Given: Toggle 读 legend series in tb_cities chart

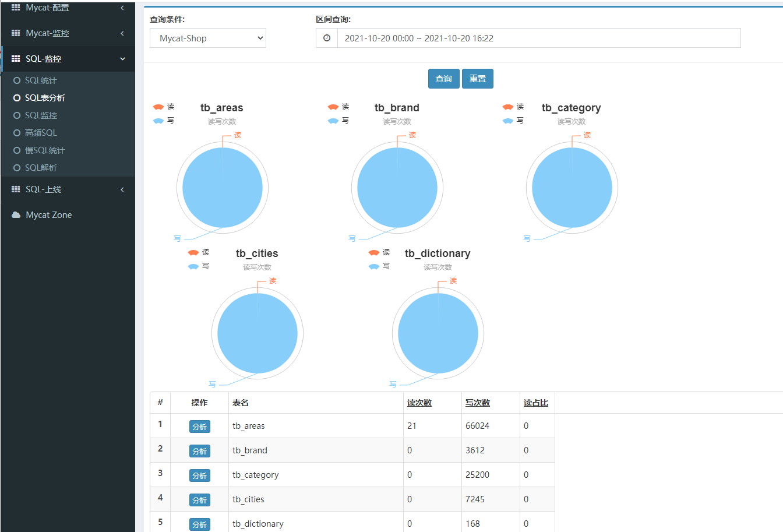Looking at the screenshot, I should tap(198, 252).
